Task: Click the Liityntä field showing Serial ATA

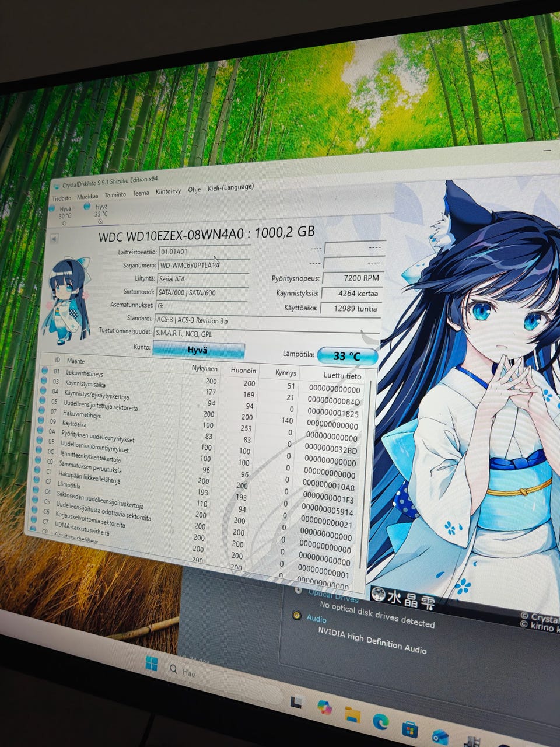Action: click(203, 279)
